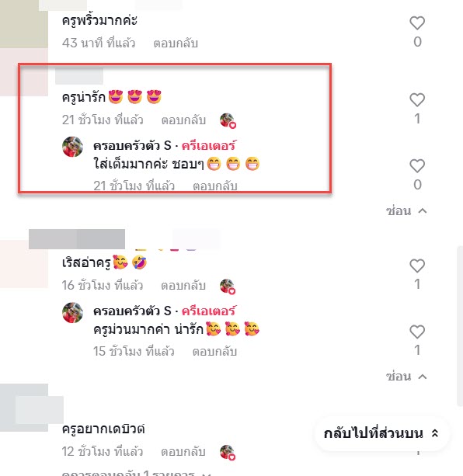Like the ครูน่ารัก comment heart

417,99
